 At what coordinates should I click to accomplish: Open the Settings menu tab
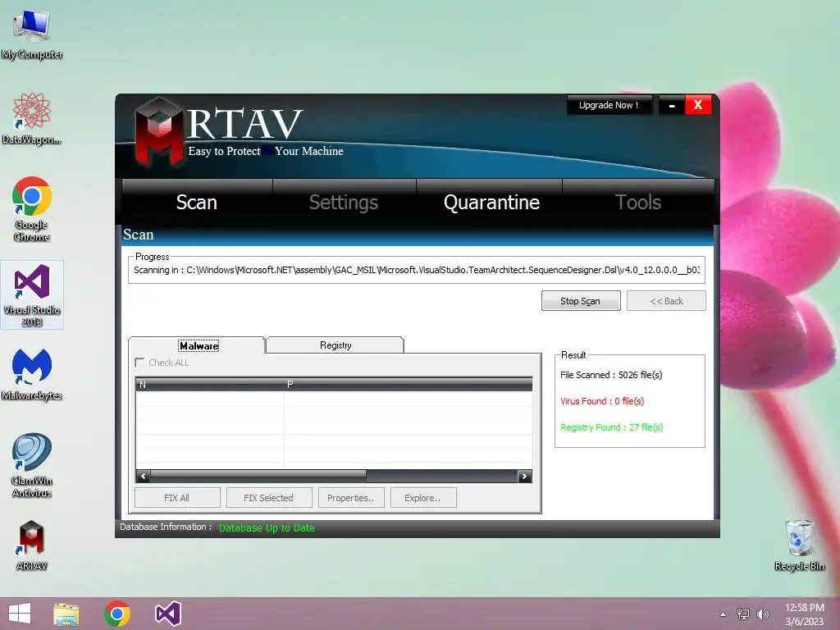[x=344, y=202]
